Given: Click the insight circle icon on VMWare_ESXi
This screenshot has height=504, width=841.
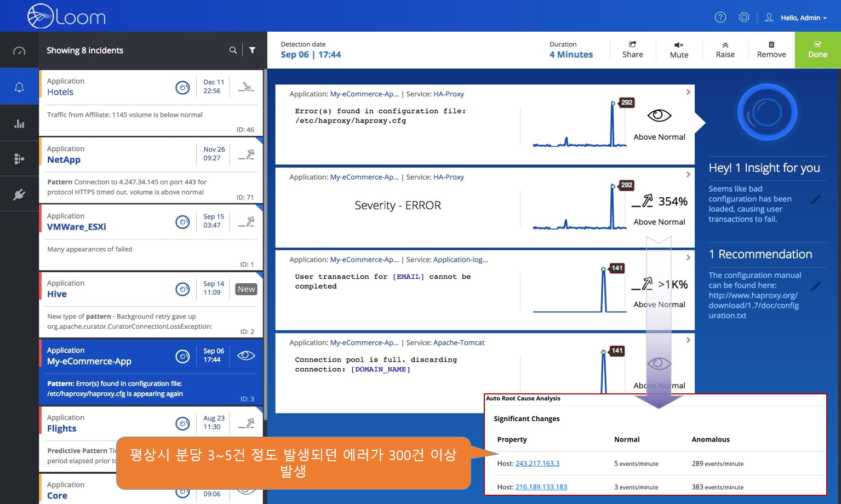Looking at the screenshot, I should click(182, 222).
